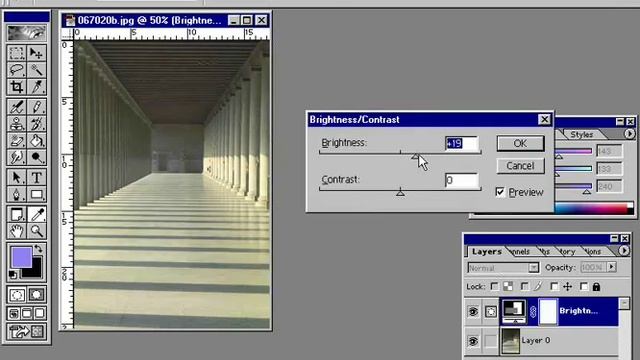This screenshot has width=640, height=360.
Task: Select the Magic Wand tool
Action: click(x=36, y=70)
